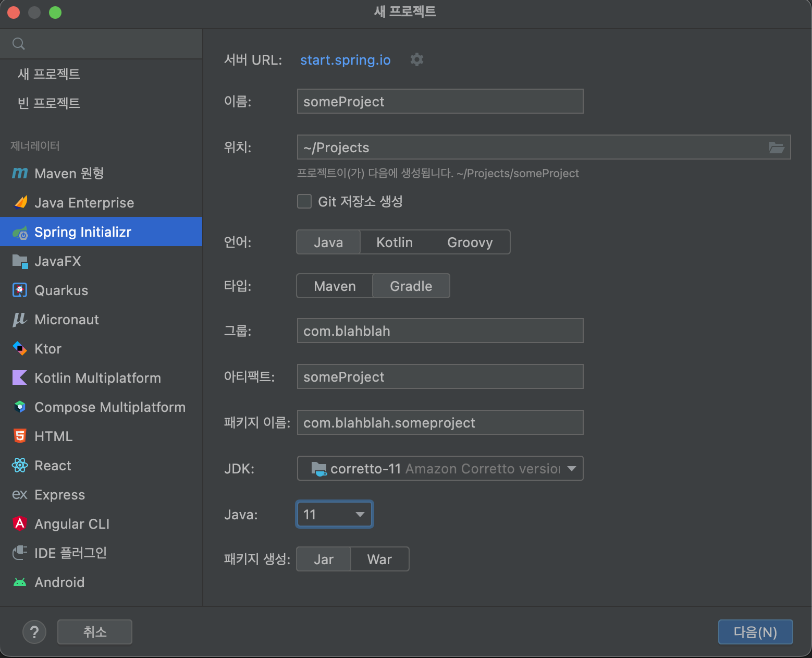Click the 취소 cancel button
This screenshot has width=812, height=658.
point(95,632)
